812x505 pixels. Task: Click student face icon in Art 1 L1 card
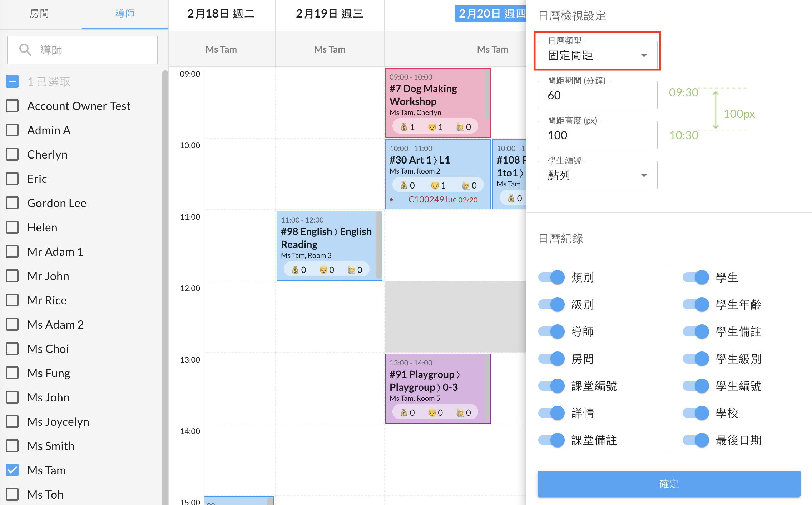pos(435,185)
